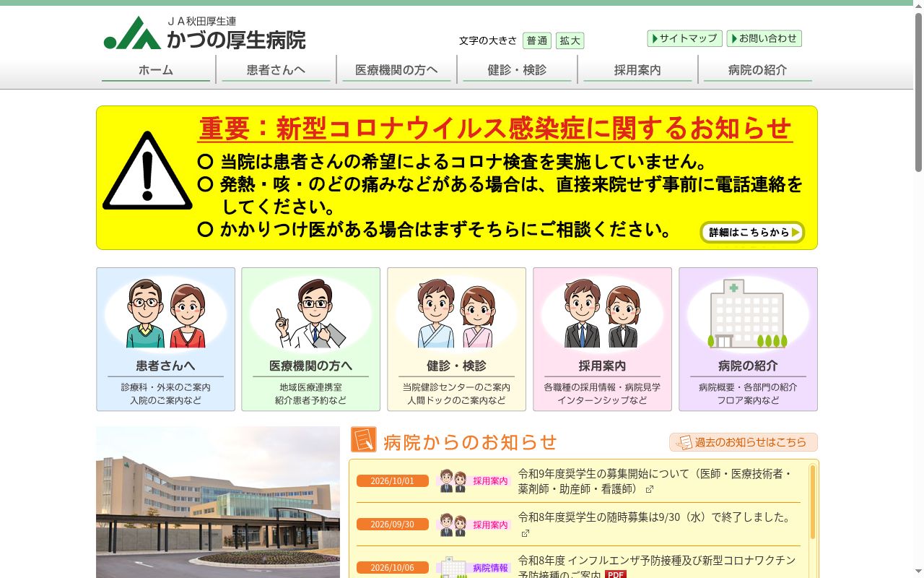This screenshot has height=578, width=924.
Task: Open the インフルエンザ予防接種 notice link
Action: tap(657, 567)
